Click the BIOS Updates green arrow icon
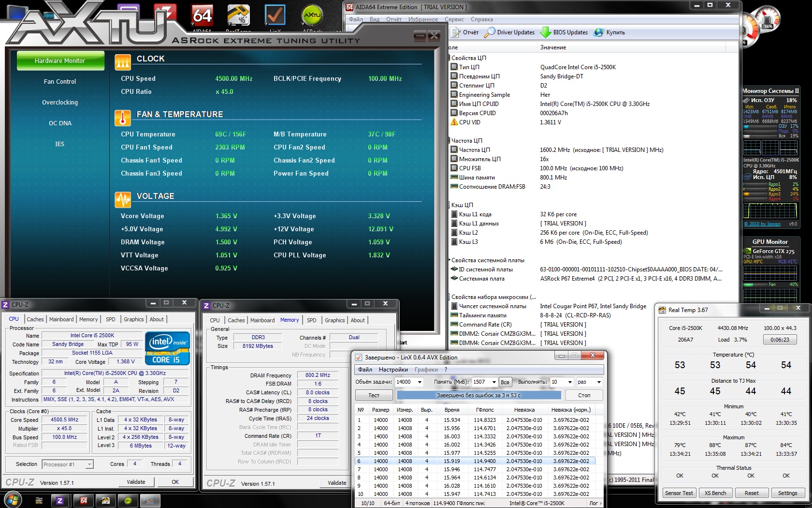Viewport: 812px width, 508px height. 546,32
